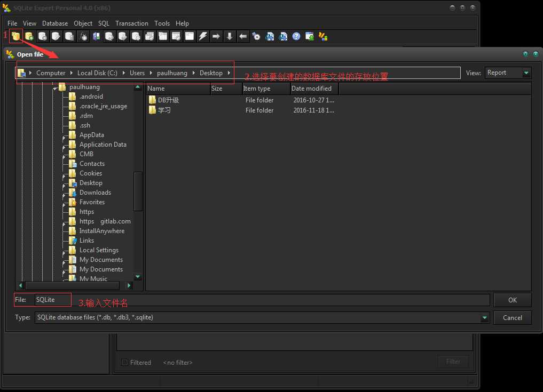This screenshot has height=392, width=543.
Task: Expand the breadcrumb arrow after Users
Action: tap(151, 73)
